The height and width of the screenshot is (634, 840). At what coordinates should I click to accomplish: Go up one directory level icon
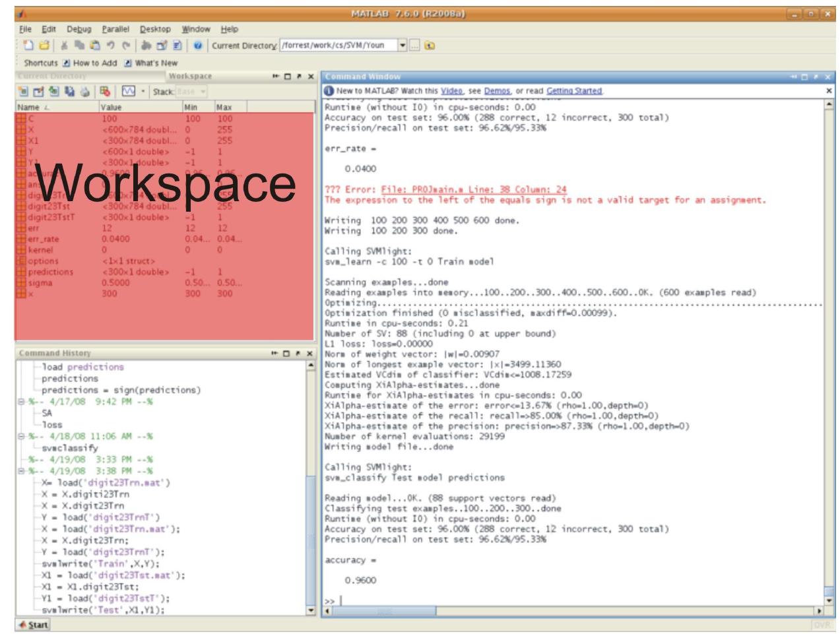coord(430,46)
